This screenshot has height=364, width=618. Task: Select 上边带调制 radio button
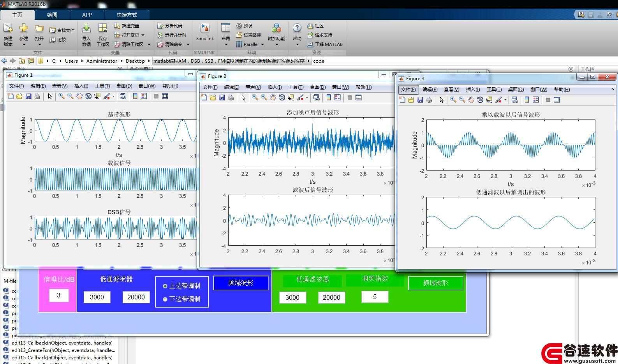click(x=165, y=286)
